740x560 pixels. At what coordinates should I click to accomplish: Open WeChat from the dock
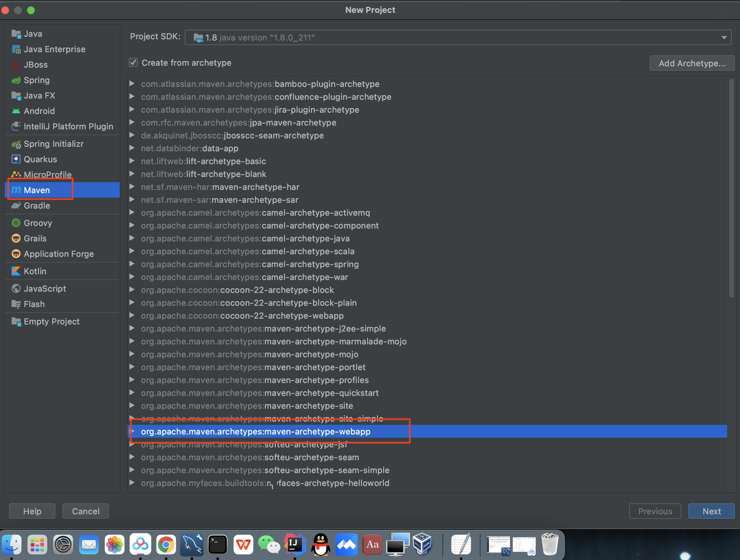[269, 544]
